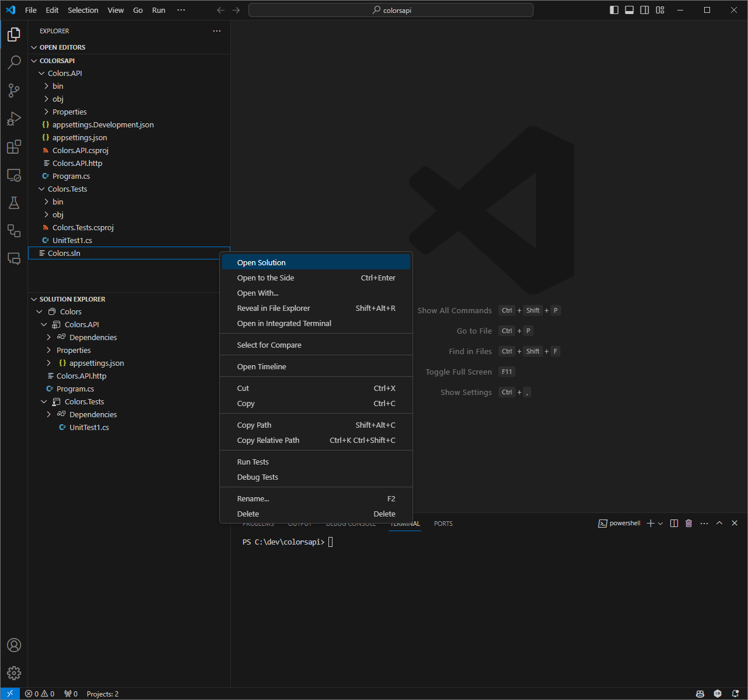Maximize the panel size with chevron up
The height and width of the screenshot is (700, 748).
(x=719, y=524)
